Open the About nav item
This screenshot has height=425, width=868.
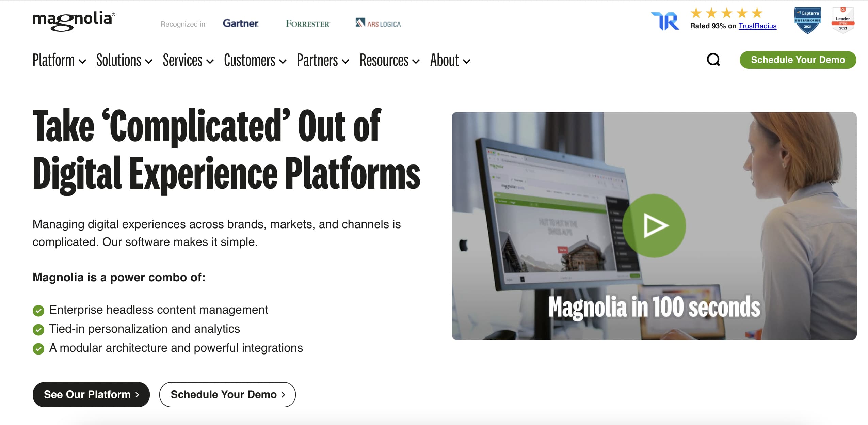coord(445,60)
